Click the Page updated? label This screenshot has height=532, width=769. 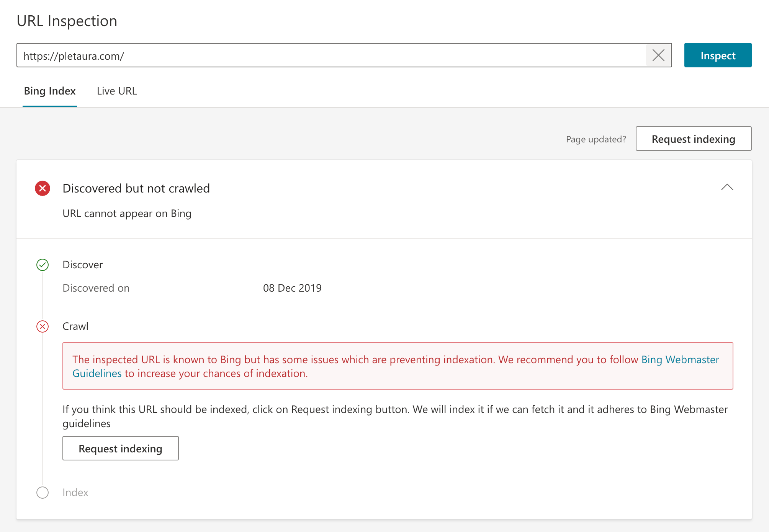596,139
